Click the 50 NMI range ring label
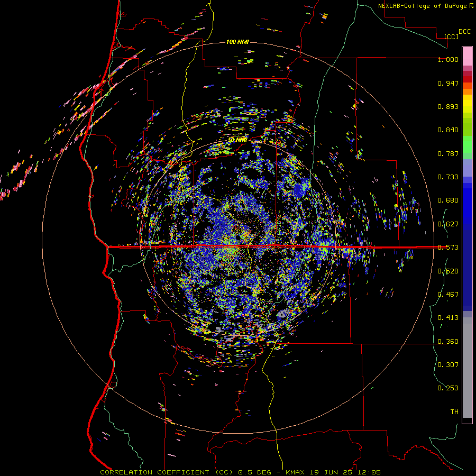This screenshot has width=476, height=476. pos(237,140)
